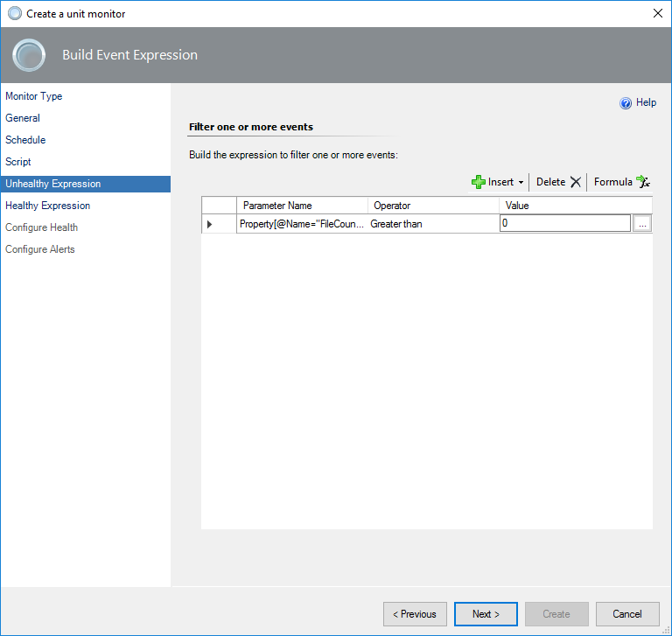Click the Help link text
The image size is (672, 636).
646,102
